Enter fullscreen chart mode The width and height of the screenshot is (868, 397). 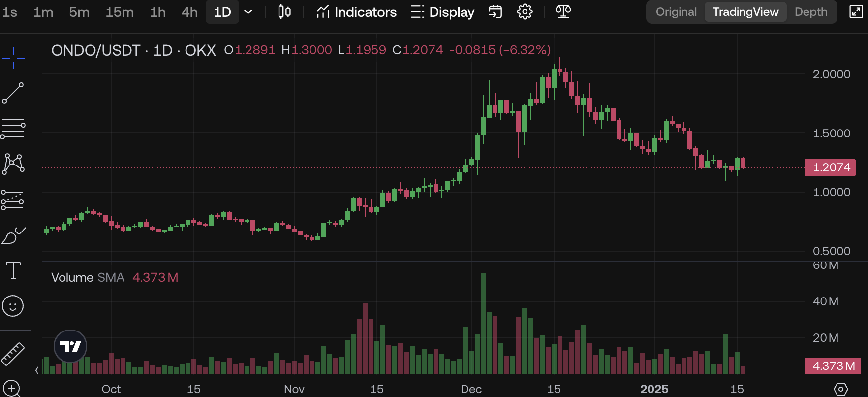click(x=856, y=12)
